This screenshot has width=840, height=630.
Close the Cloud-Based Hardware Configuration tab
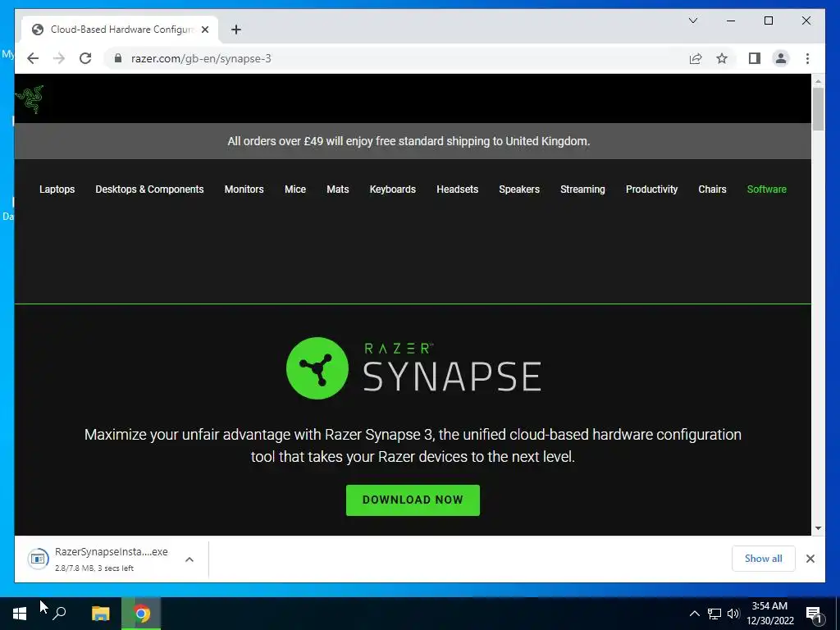[205, 30]
